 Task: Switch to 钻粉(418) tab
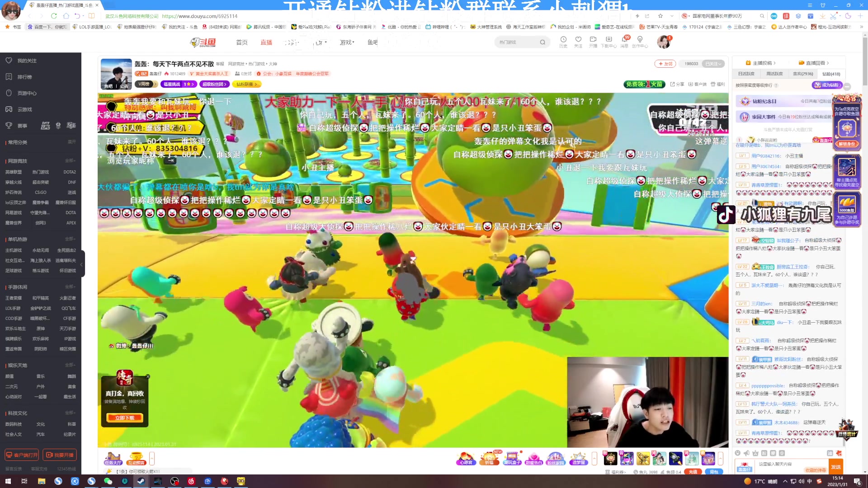pyautogui.click(x=831, y=74)
